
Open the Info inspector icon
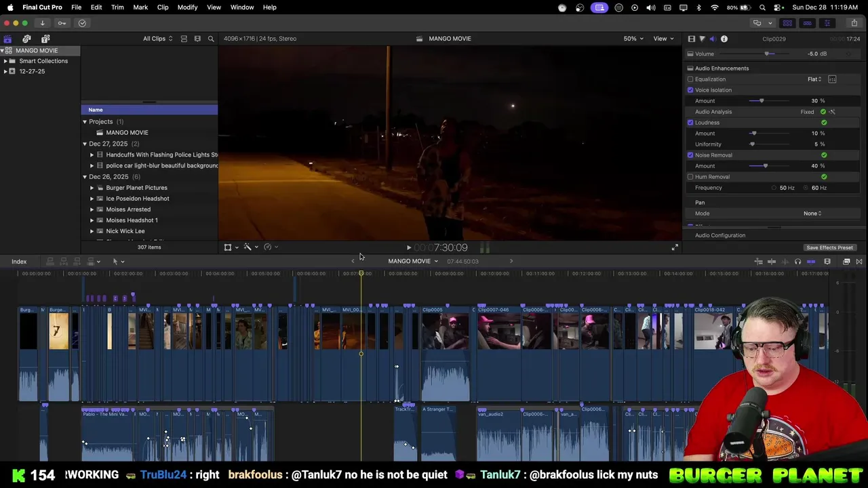click(x=724, y=39)
